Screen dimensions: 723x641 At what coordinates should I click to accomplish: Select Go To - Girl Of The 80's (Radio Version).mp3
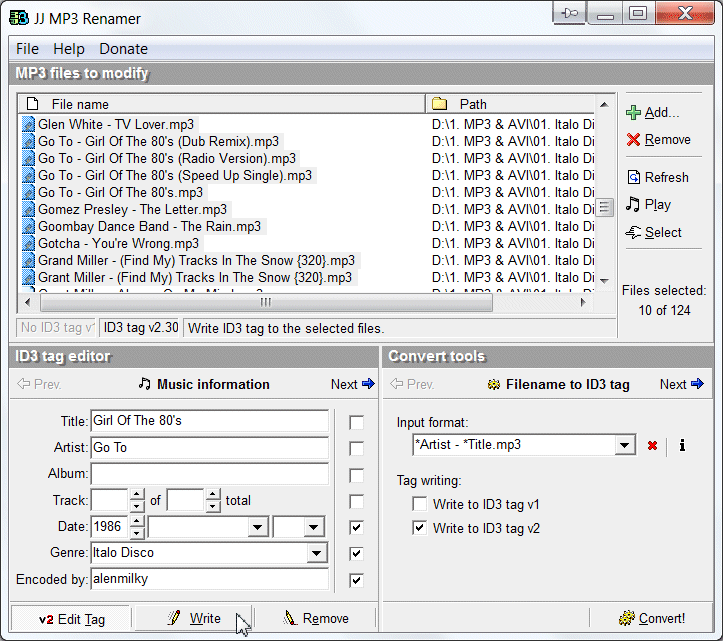click(166, 159)
